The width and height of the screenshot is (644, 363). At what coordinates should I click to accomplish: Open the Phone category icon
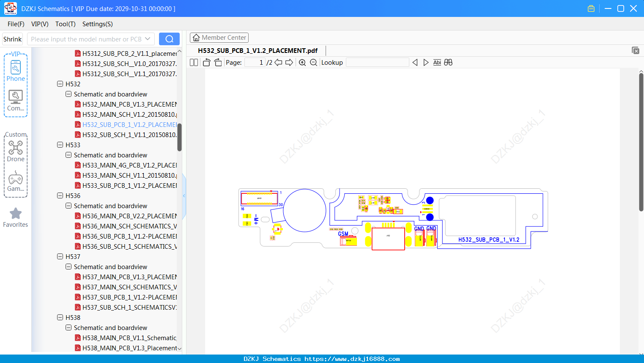coord(16,71)
